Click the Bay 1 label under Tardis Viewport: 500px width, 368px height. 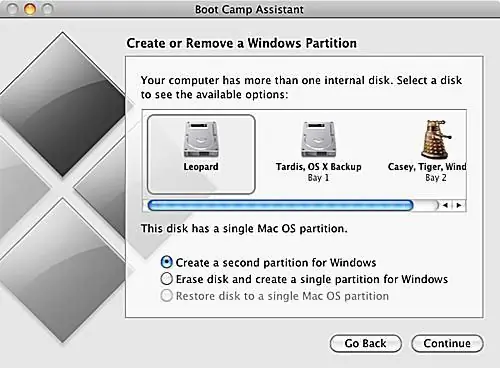click(318, 178)
